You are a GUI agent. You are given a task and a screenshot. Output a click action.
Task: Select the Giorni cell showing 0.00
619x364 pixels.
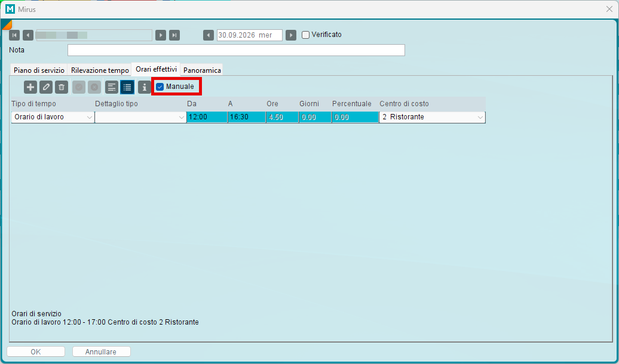pos(315,117)
